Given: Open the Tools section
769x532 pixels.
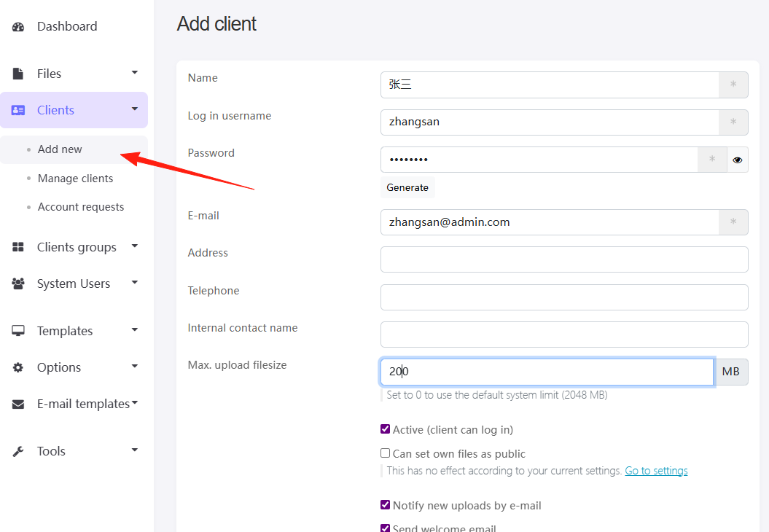Looking at the screenshot, I should 51,451.
